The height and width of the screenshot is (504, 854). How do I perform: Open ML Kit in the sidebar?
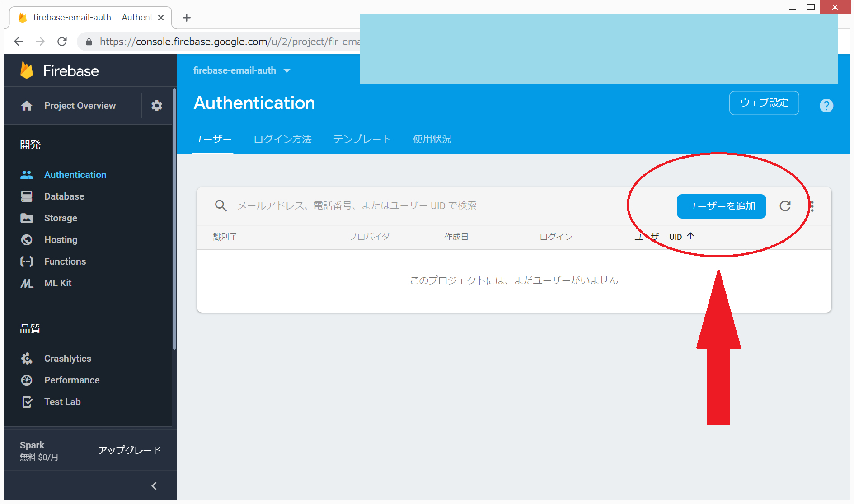(x=58, y=283)
